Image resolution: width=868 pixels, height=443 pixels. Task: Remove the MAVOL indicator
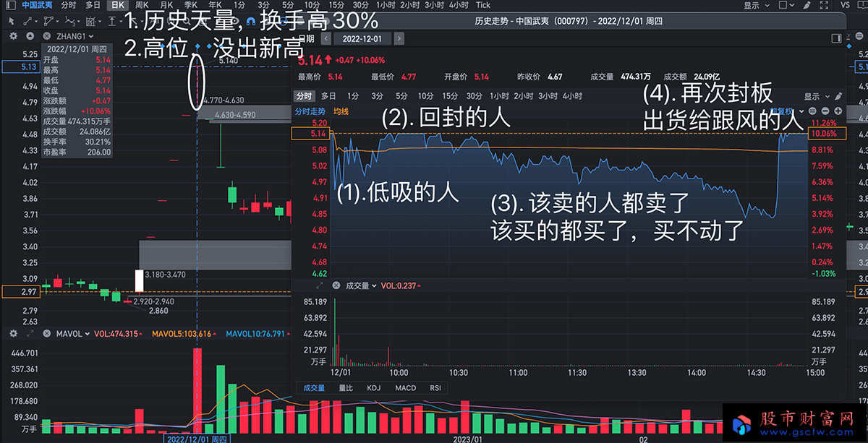tap(47, 334)
